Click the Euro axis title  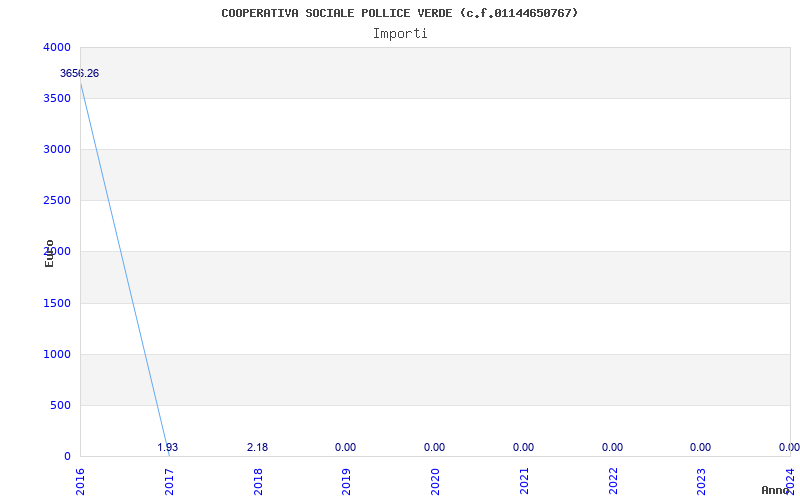coord(49,254)
